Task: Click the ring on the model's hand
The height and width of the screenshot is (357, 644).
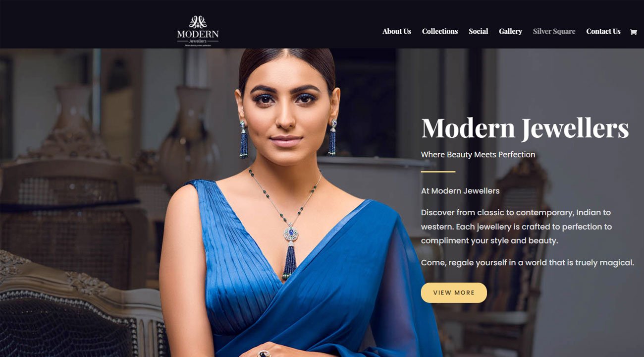Action: 263,353
